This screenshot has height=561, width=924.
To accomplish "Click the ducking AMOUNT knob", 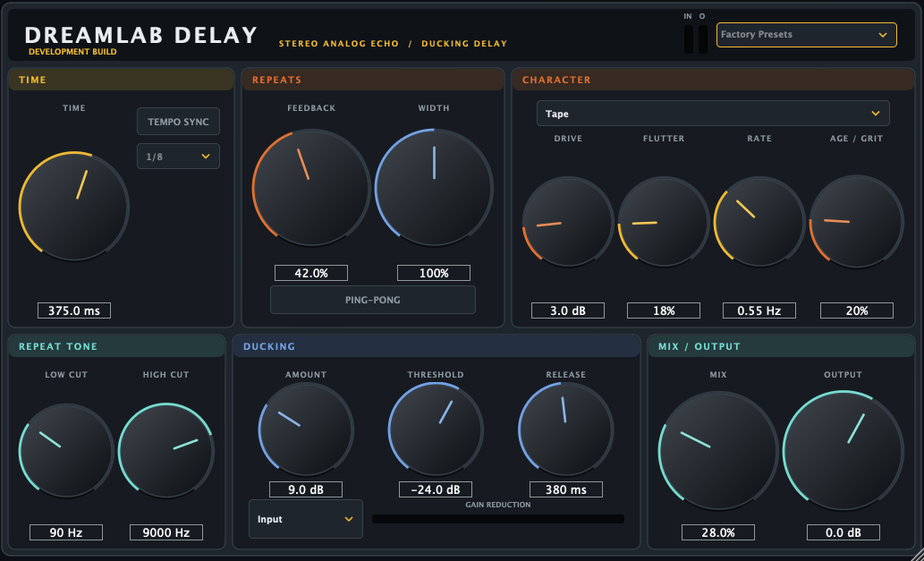I will [306, 429].
